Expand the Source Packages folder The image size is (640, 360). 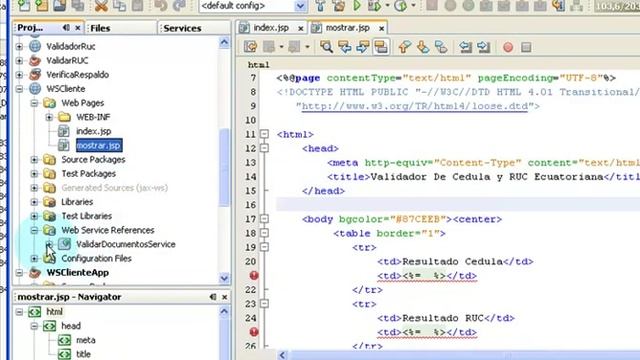34,160
